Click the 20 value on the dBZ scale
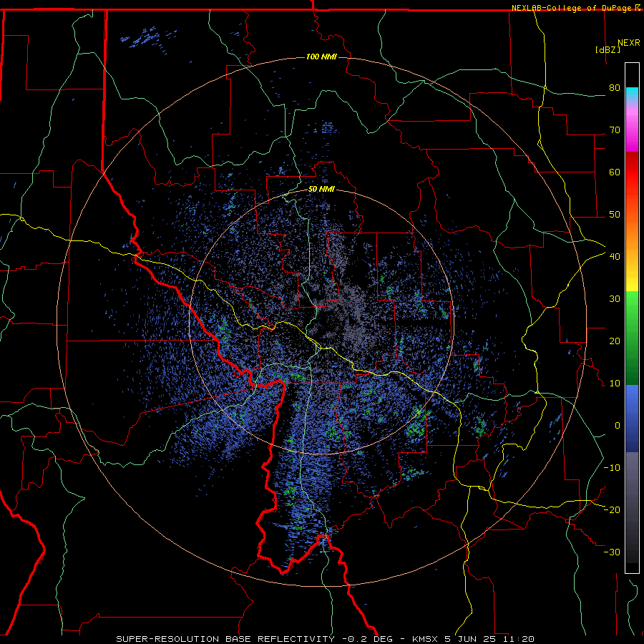 pos(615,341)
